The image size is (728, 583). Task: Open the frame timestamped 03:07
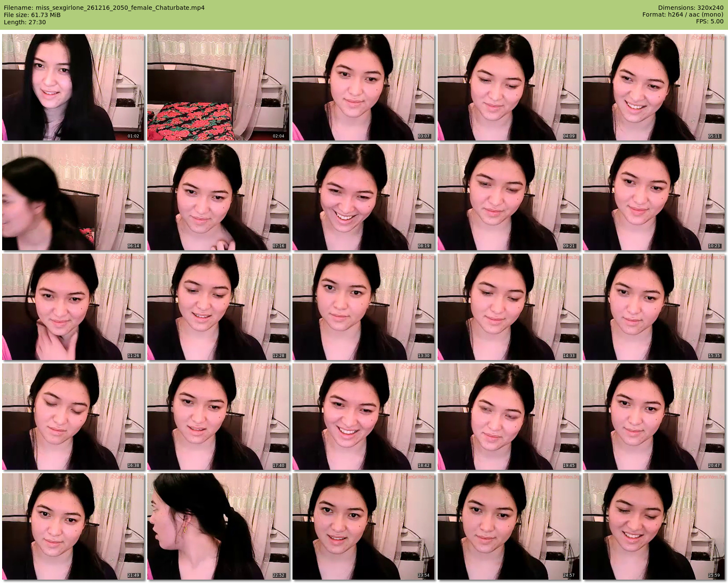pos(364,87)
